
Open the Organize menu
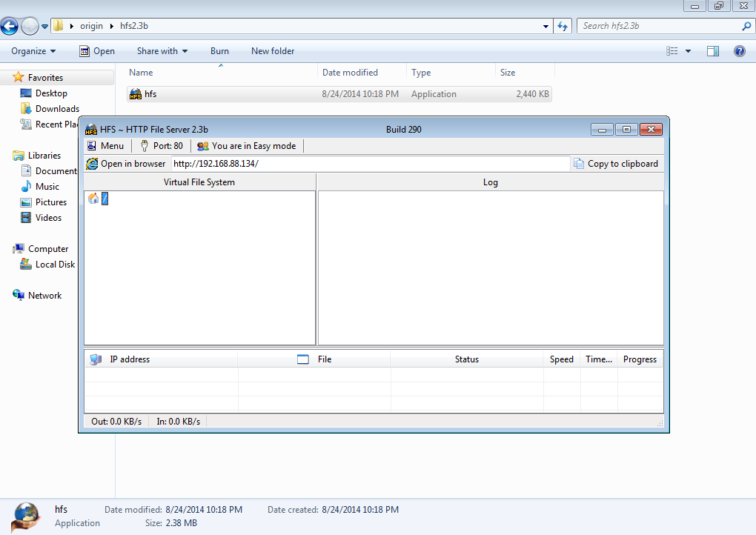point(33,51)
